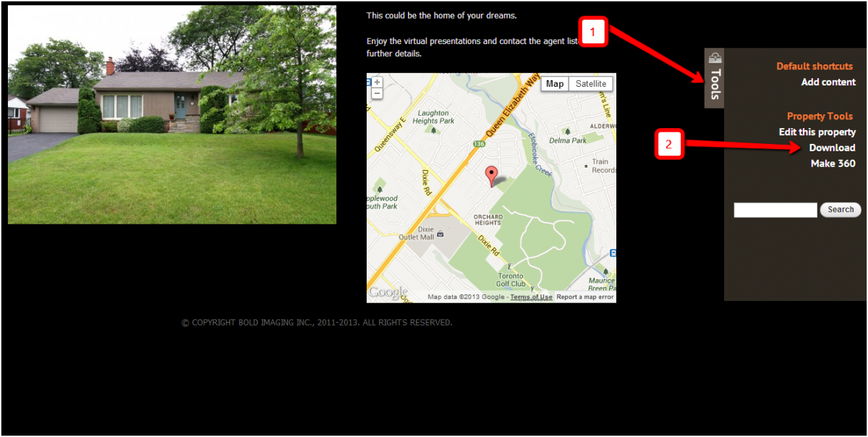The height and width of the screenshot is (437, 868).
Task: Switch map to Satellite view
Action: coord(591,84)
